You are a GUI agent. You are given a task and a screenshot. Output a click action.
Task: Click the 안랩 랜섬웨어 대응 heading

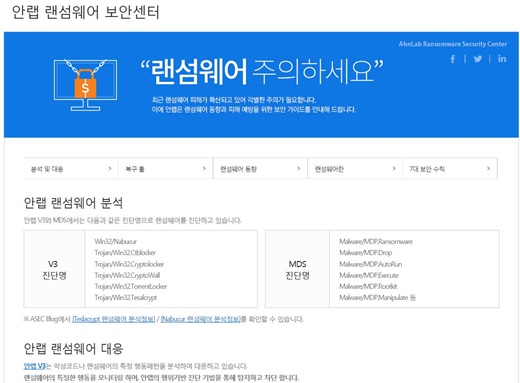coord(73,349)
